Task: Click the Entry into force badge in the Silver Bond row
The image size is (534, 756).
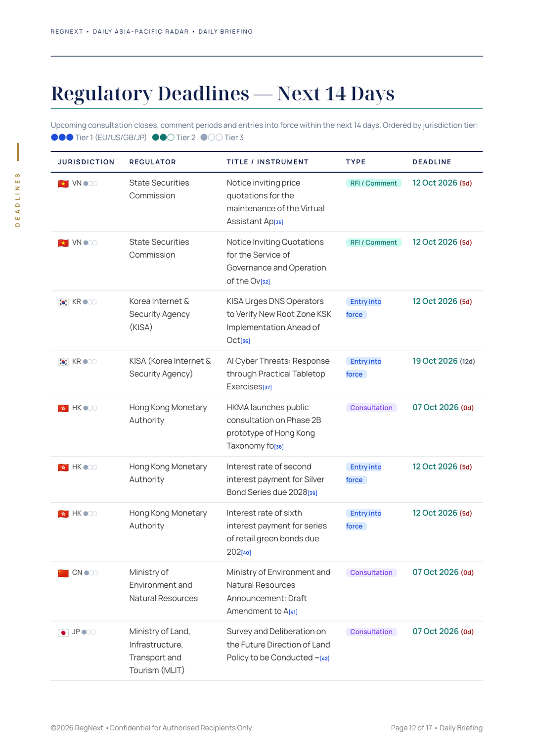Action: [364, 473]
